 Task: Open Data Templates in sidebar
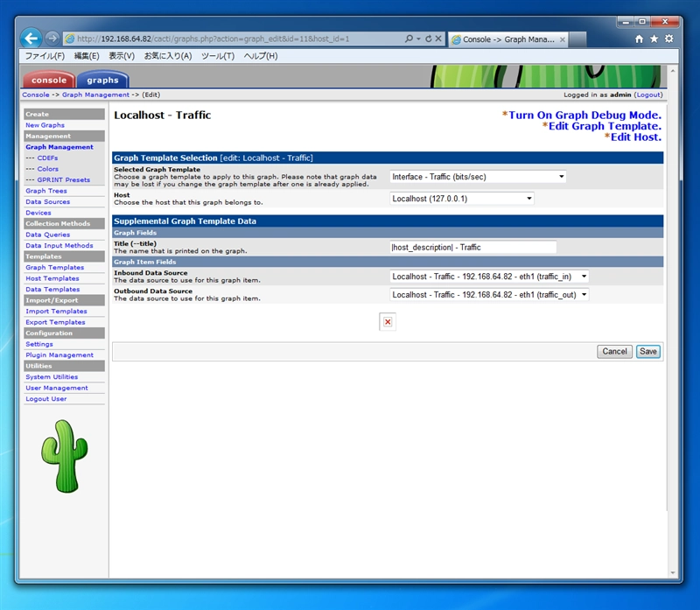click(52, 290)
